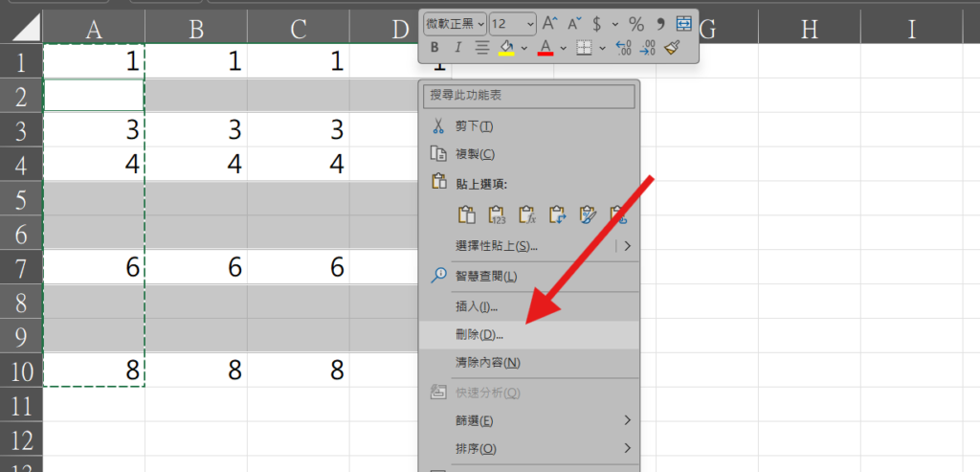Paste values only using 123 clipboard icon
The image size is (980, 472).
[x=497, y=214]
